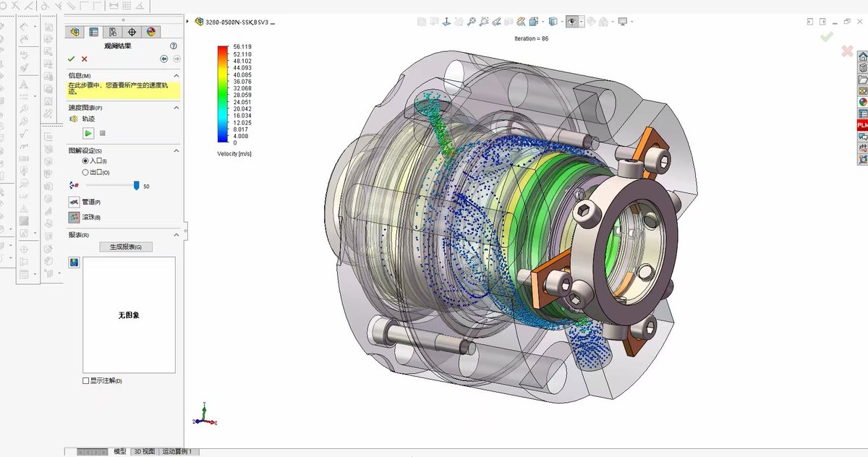868x457 pixels.
Task: Click the Velocity [m/s] legend label
Action: (x=234, y=153)
